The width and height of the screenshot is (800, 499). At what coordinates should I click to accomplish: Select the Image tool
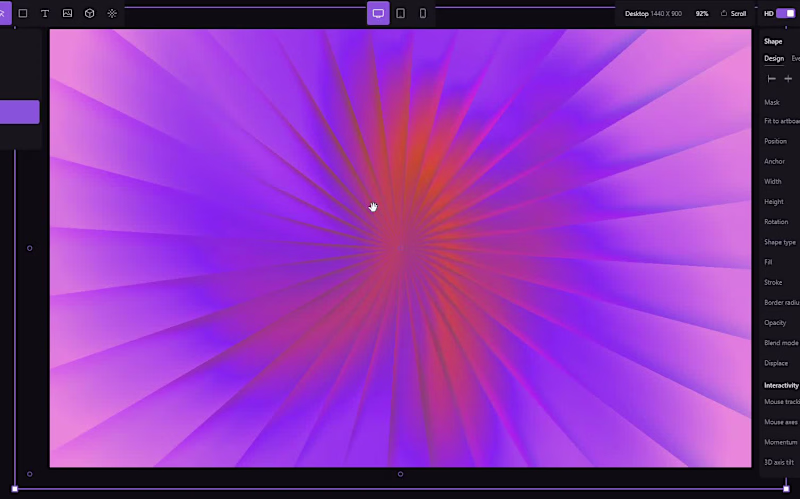tap(67, 13)
